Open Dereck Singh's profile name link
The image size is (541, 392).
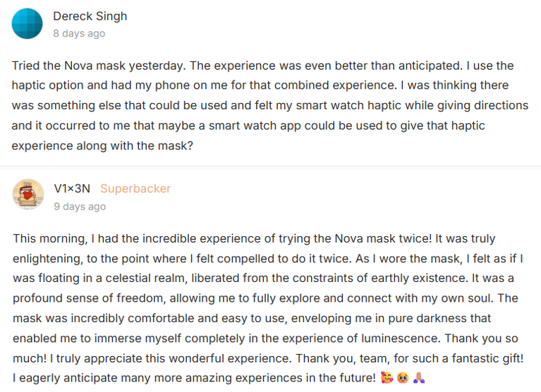[x=90, y=16]
